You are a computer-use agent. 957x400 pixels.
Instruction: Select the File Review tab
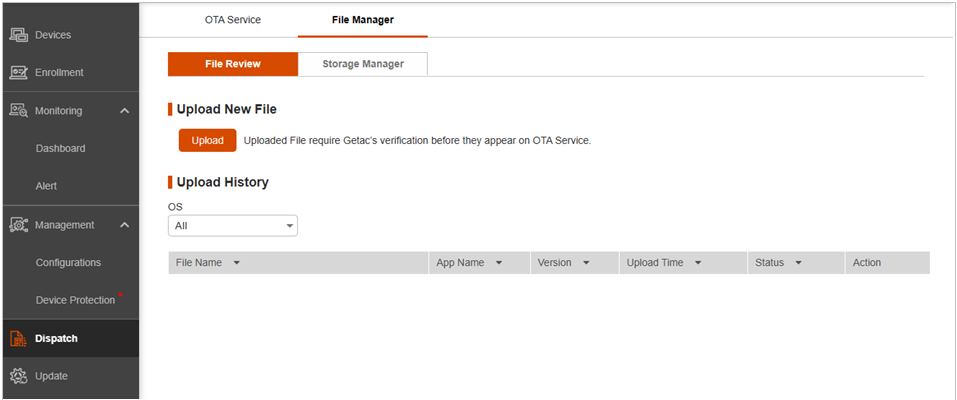pyautogui.click(x=232, y=64)
